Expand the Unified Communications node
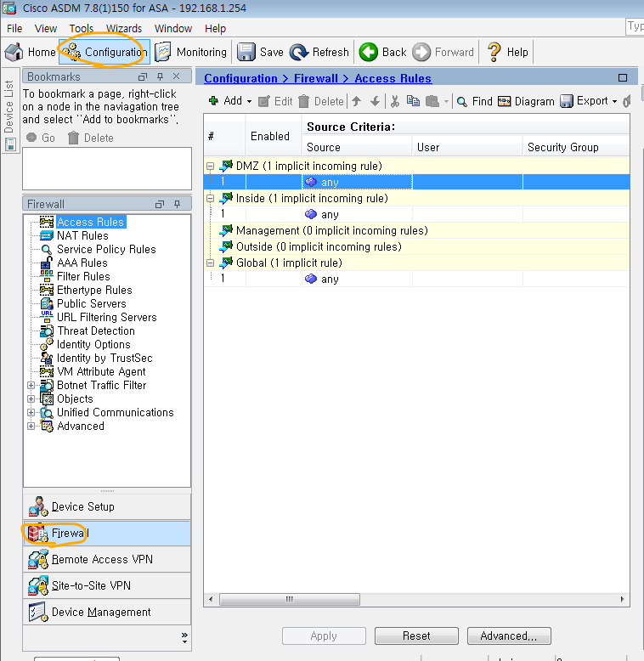644x661 pixels. click(x=31, y=412)
